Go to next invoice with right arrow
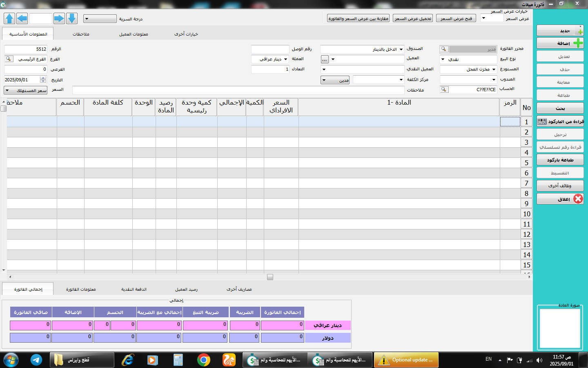 point(59,18)
